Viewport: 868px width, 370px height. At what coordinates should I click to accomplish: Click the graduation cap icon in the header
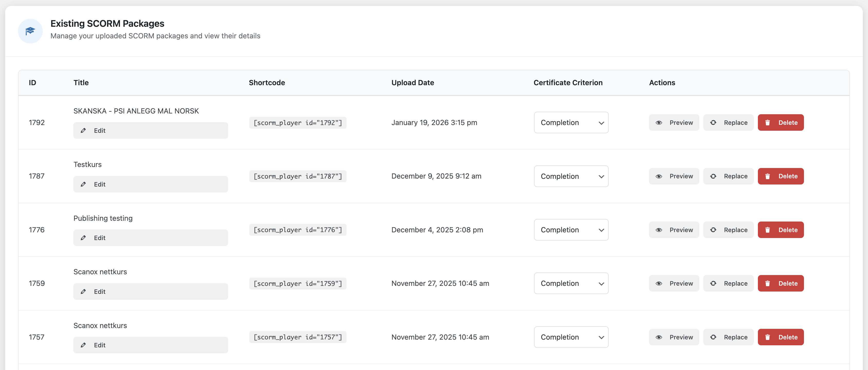30,31
